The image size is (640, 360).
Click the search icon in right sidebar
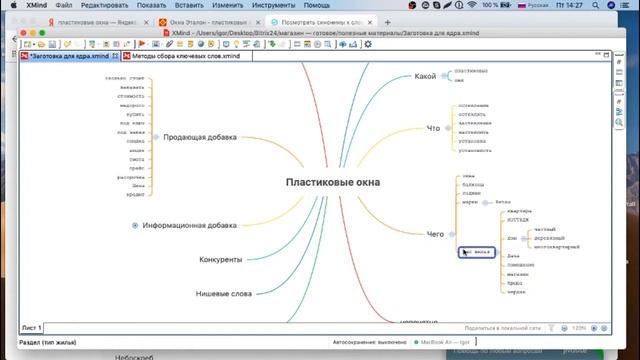(x=619, y=122)
